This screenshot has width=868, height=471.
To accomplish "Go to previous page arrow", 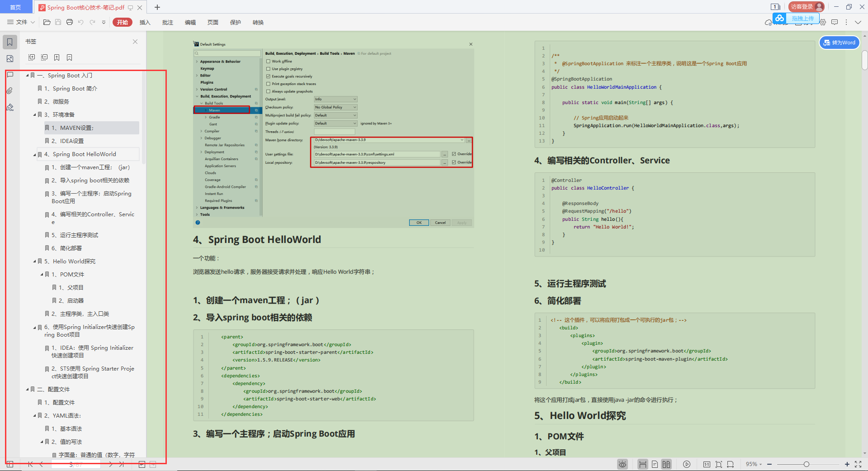I will tap(42, 464).
